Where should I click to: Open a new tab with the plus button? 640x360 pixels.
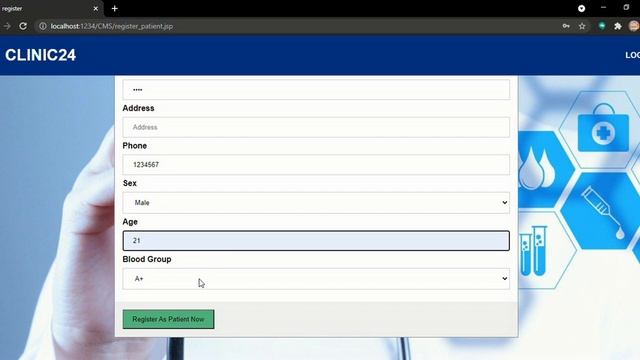115,9
